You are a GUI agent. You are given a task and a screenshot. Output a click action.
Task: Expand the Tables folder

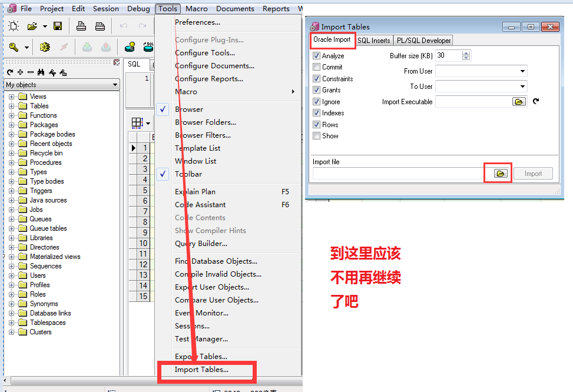point(12,107)
